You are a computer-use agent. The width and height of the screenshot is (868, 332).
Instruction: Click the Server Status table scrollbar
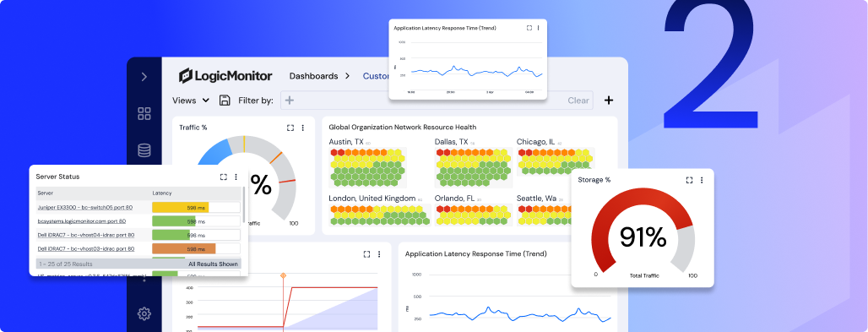pyautogui.click(x=243, y=205)
